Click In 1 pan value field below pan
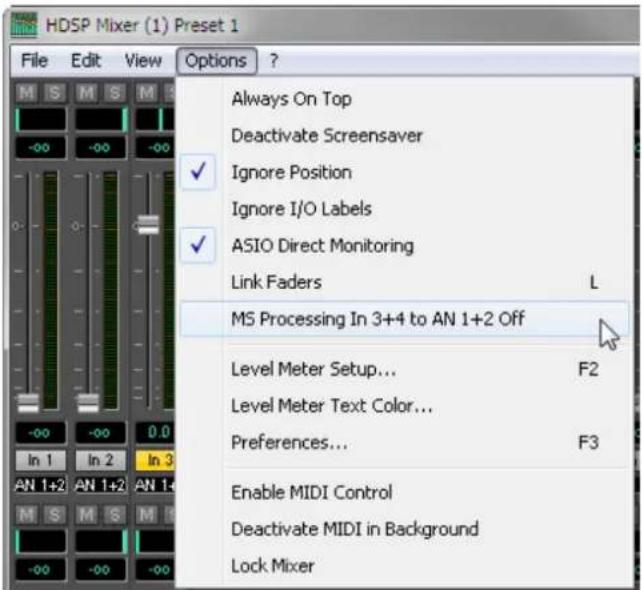642x590 pixels. tap(40, 148)
